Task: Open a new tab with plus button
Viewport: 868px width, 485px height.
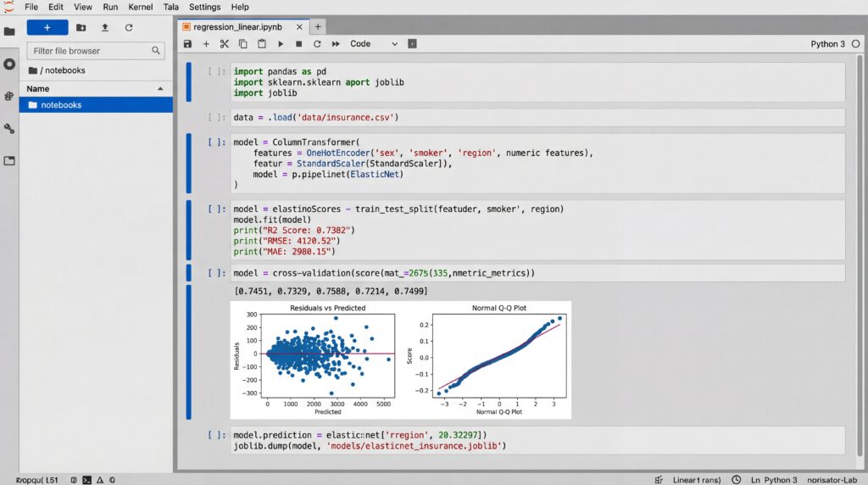Action: (318, 26)
